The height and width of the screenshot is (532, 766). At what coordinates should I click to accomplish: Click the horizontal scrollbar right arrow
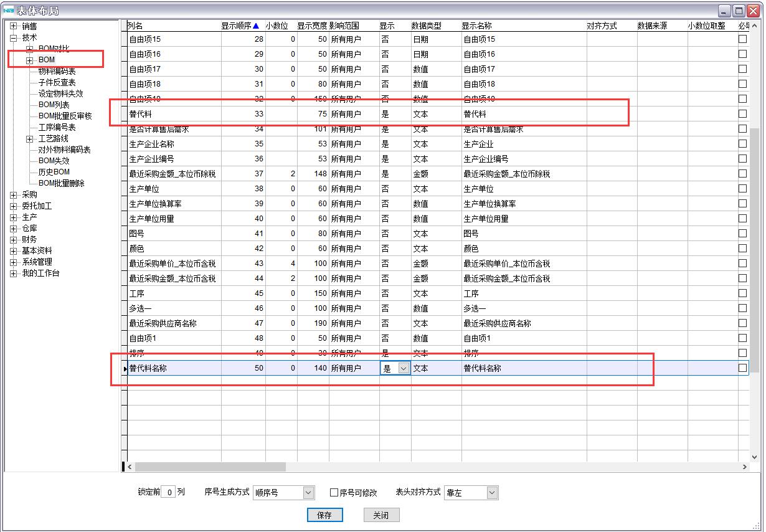click(744, 467)
